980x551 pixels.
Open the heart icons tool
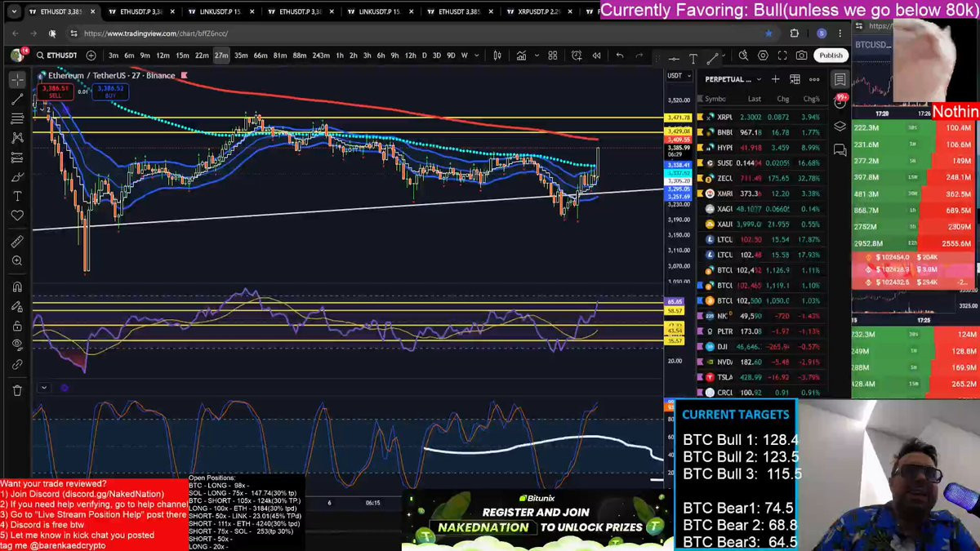(x=17, y=216)
